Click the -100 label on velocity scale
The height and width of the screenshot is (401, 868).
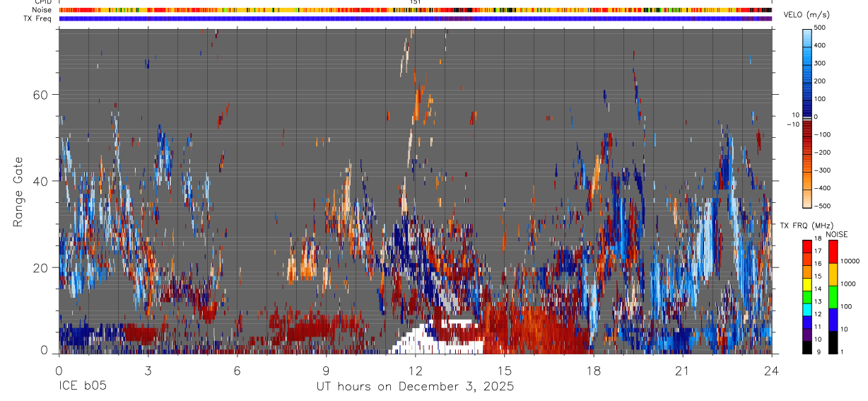[823, 134]
